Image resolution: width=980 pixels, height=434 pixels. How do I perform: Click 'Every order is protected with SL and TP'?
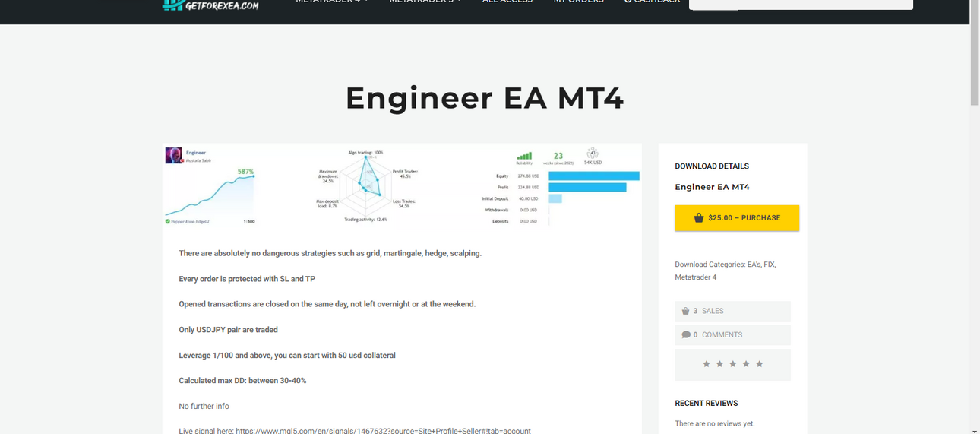(247, 279)
